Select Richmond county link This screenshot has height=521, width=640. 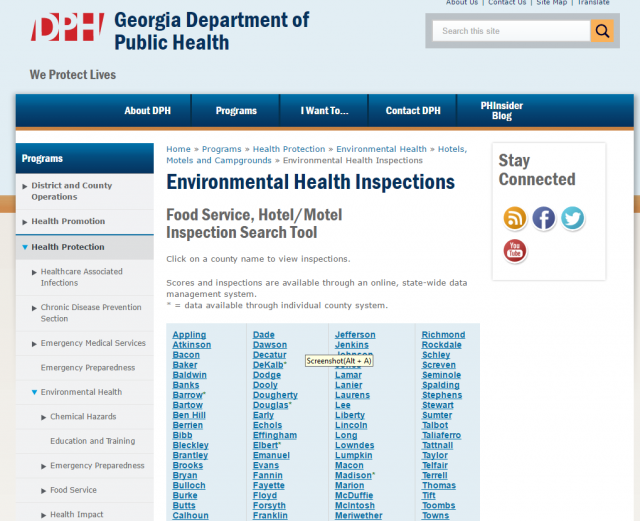443,335
